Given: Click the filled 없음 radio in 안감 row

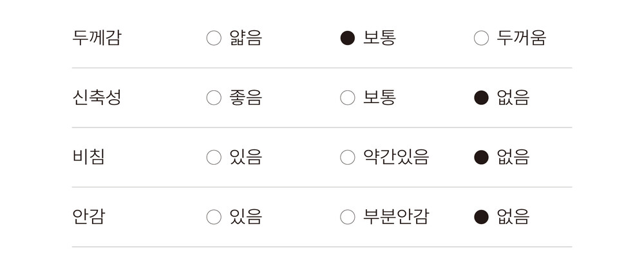Looking at the screenshot, I should pyautogui.click(x=481, y=217).
